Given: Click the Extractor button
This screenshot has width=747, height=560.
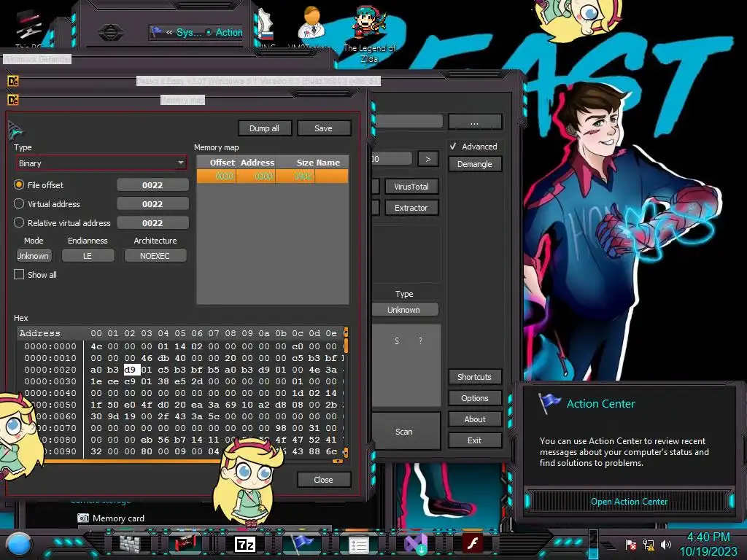Looking at the screenshot, I should 411,208.
